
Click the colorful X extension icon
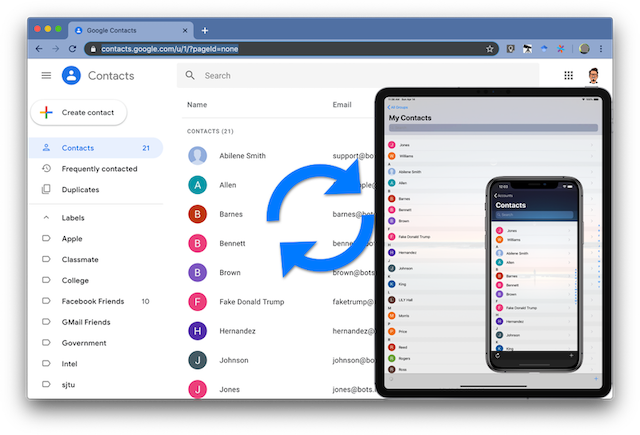561,49
